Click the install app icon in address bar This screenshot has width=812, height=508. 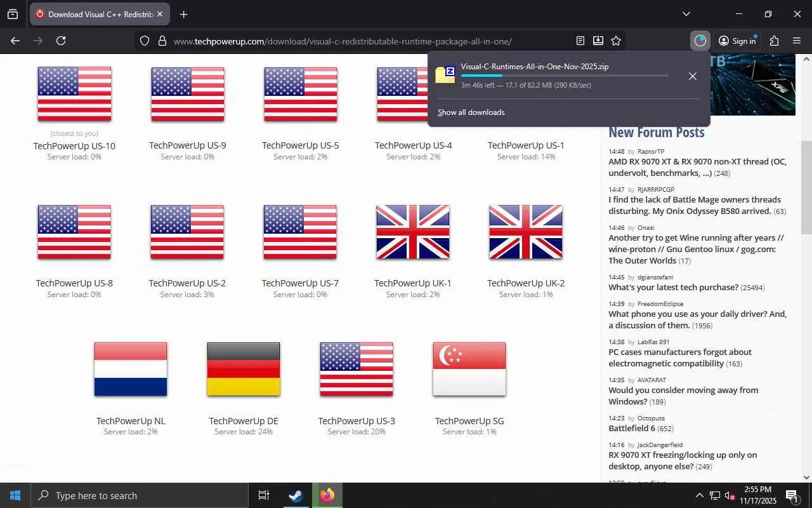pos(598,41)
